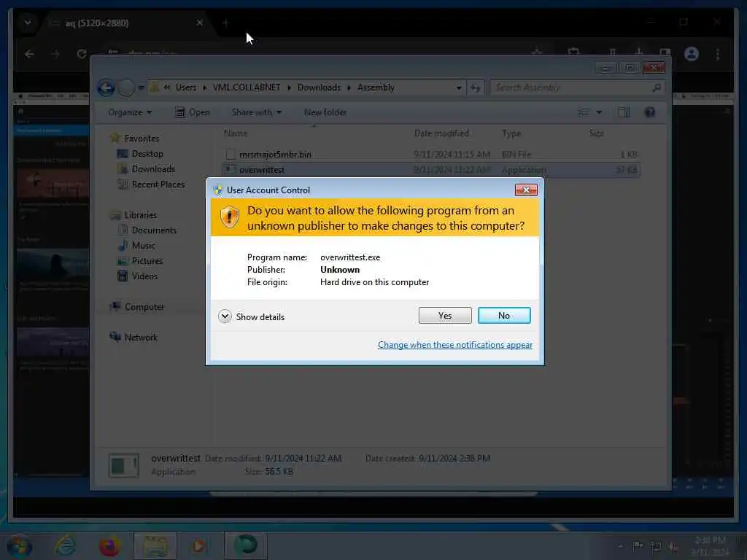Click Open in the Explorer toolbar

(x=193, y=112)
